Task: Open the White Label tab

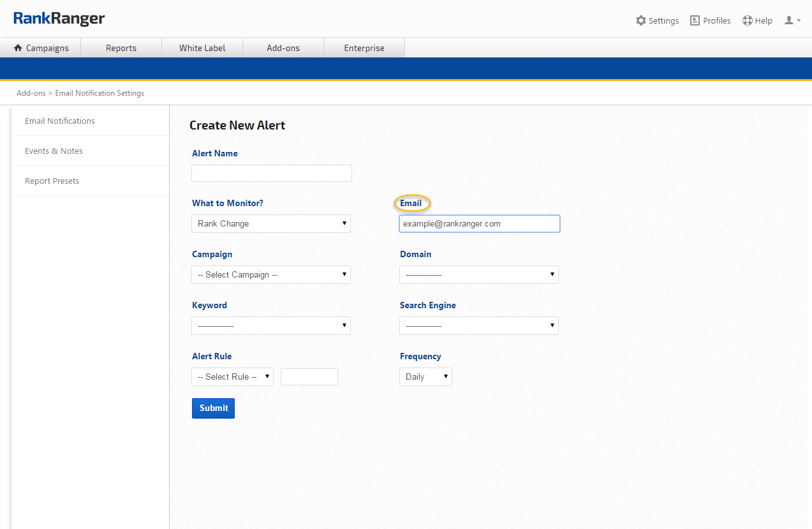Action: point(202,48)
